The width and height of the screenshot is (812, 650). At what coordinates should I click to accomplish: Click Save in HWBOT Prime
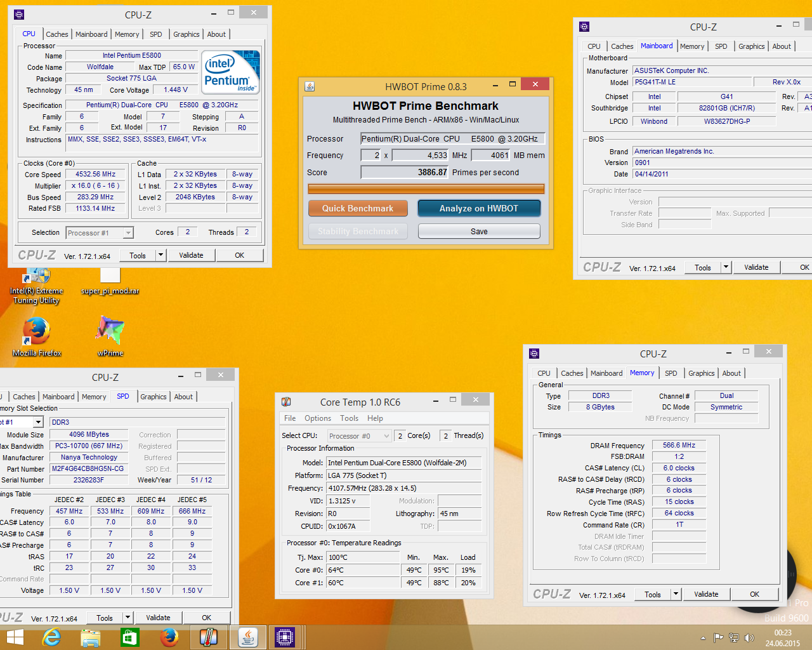coord(479,232)
